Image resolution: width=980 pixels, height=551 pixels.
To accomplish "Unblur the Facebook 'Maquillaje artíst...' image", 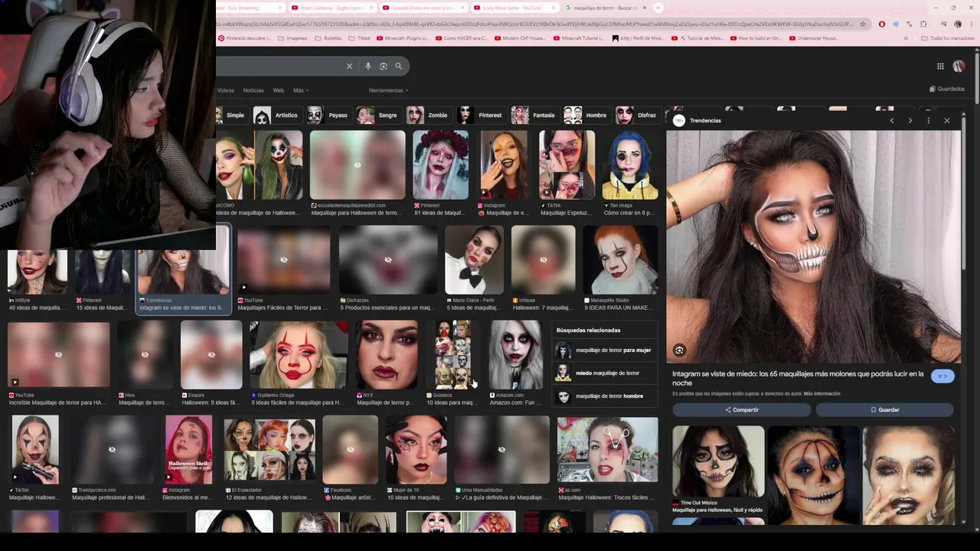I will [350, 450].
